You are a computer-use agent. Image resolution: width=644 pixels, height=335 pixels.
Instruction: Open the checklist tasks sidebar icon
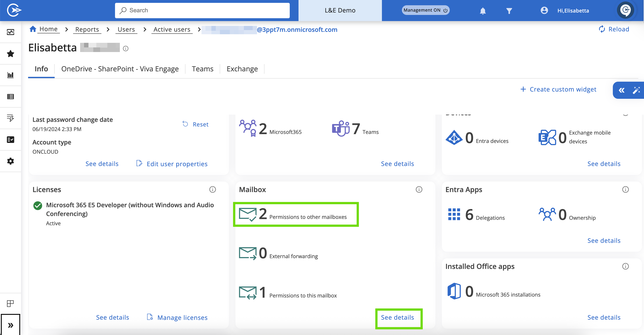coord(11,139)
